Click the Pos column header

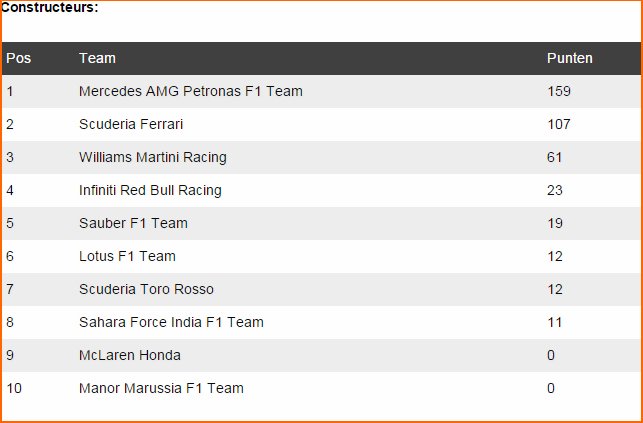(18, 58)
